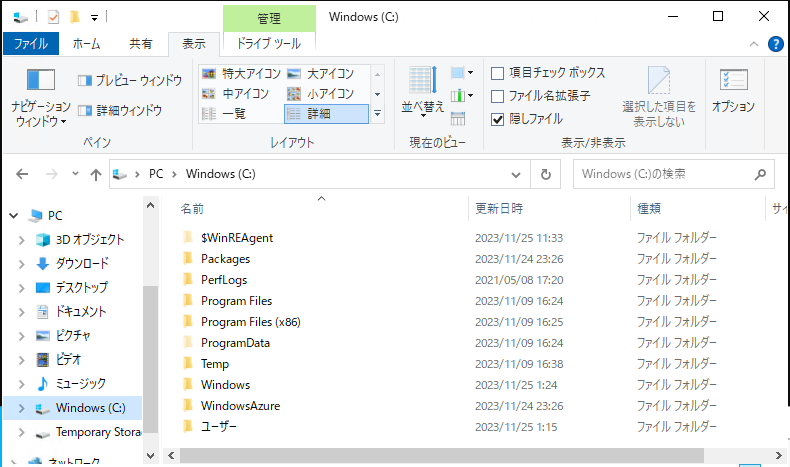Image resolution: width=790 pixels, height=467 pixels.
Task: Click the navigation pane vertical scrollbar thumb
Action: pyautogui.click(x=150, y=359)
